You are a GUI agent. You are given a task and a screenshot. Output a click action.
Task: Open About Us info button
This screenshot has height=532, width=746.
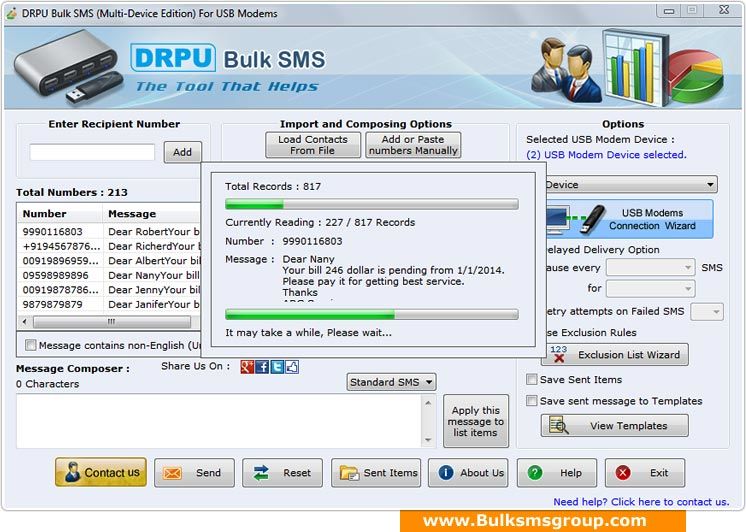(x=468, y=473)
